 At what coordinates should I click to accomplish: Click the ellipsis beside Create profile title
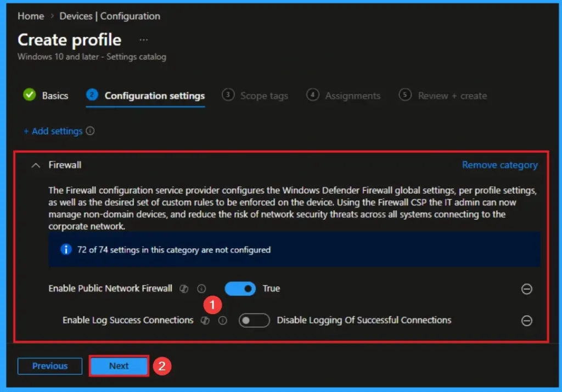tap(143, 40)
